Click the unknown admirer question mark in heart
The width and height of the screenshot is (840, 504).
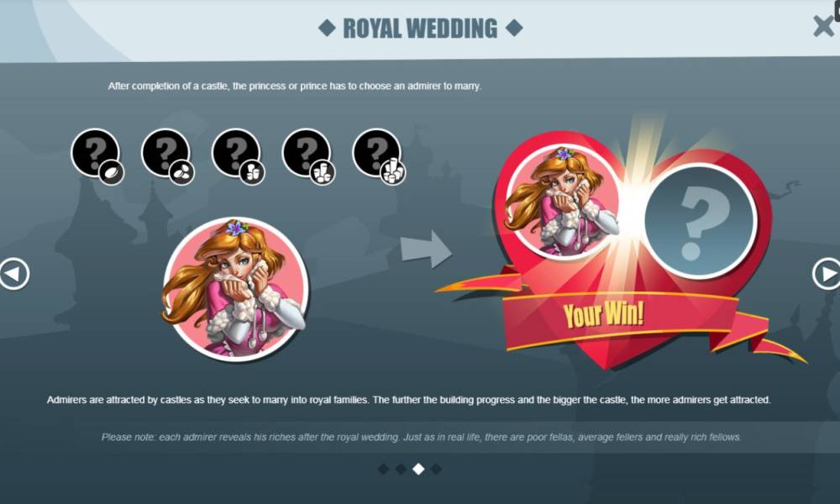(701, 221)
